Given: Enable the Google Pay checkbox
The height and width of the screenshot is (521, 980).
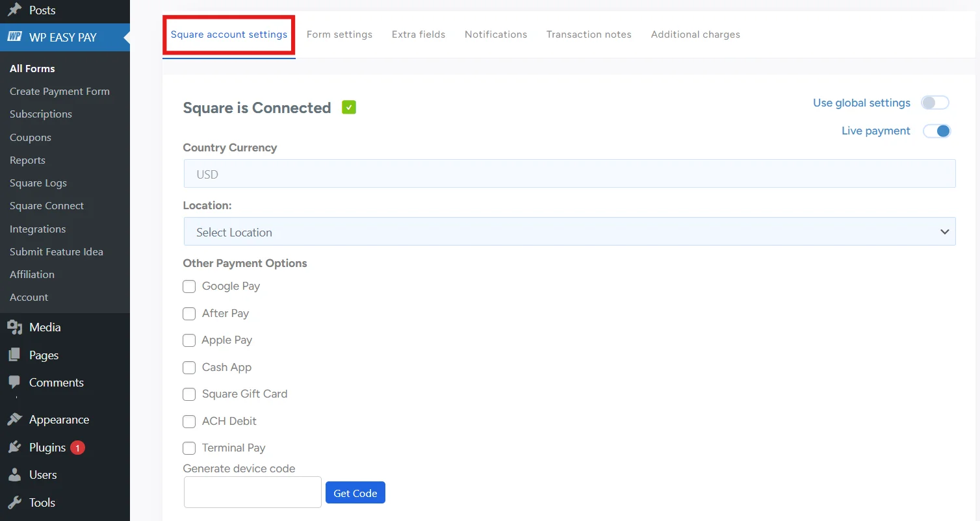Looking at the screenshot, I should click(189, 286).
